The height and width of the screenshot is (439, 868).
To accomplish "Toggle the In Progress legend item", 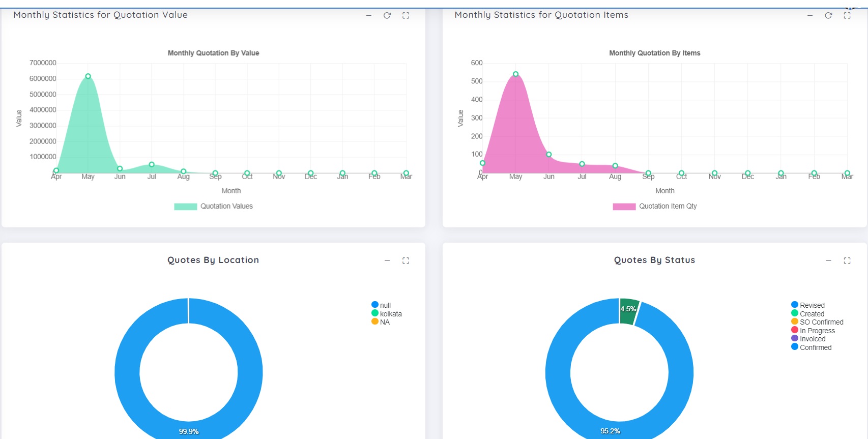I will pyautogui.click(x=813, y=331).
